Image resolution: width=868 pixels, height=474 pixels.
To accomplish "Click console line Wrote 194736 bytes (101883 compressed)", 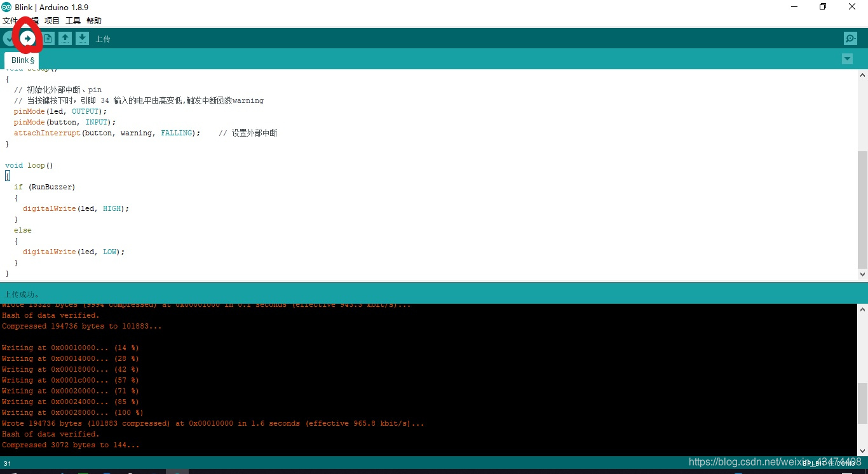I will (213, 423).
